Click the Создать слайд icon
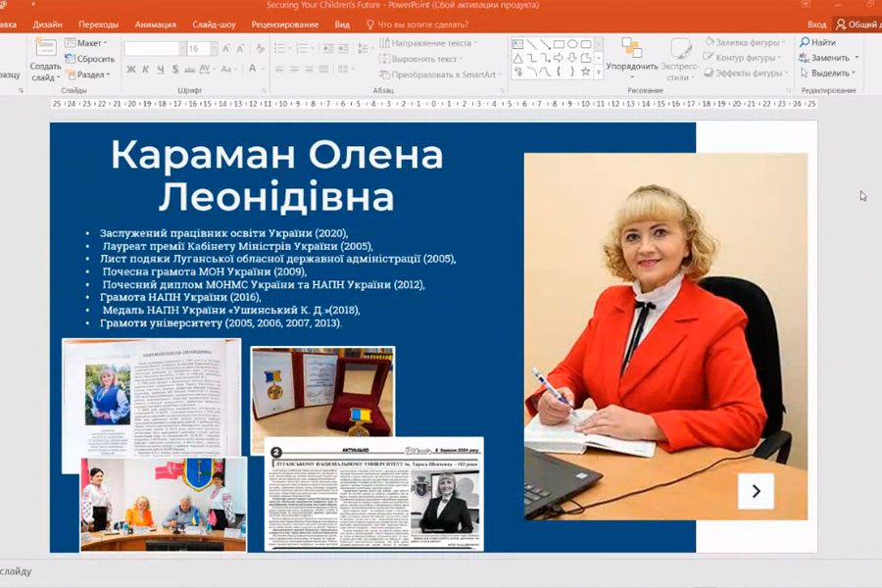The width and height of the screenshot is (882, 588). pyautogui.click(x=45, y=49)
